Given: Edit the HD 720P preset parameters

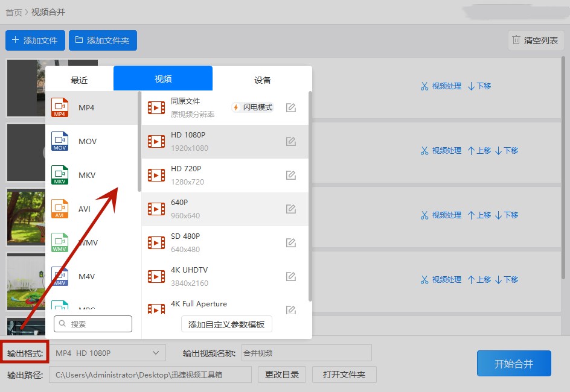Looking at the screenshot, I should point(290,175).
